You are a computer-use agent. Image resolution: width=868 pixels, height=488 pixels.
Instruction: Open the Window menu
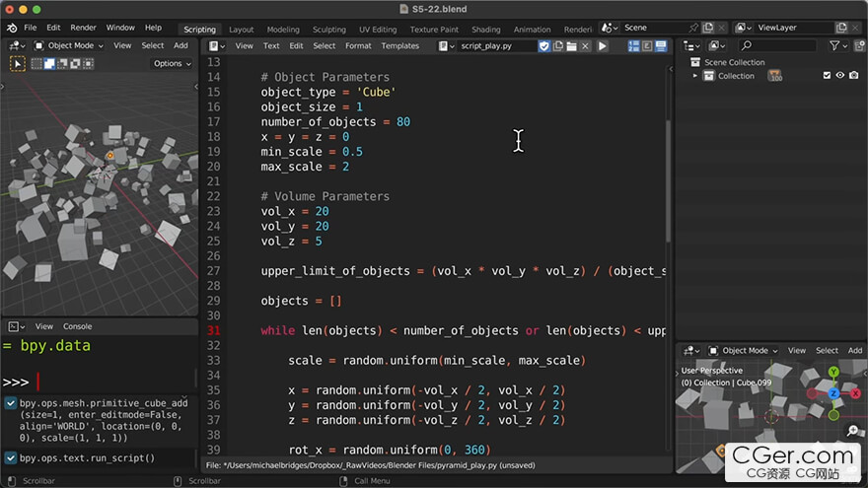coord(120,28)
